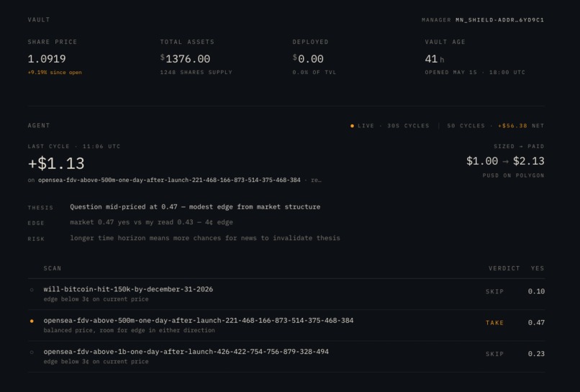Click the sized amount $1.00
The image size is (580, 392).
click(x=482, y=161)
